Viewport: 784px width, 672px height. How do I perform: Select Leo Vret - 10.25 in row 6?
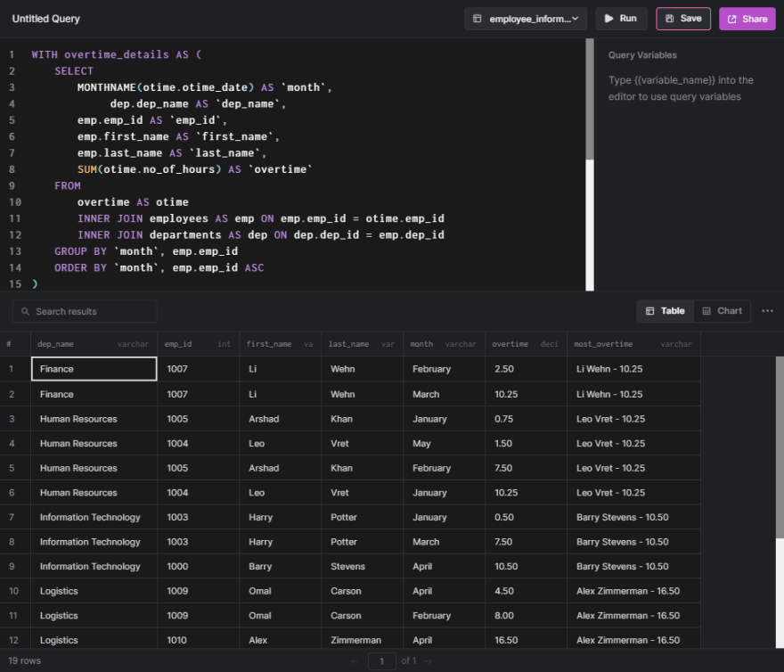[634, 492]
